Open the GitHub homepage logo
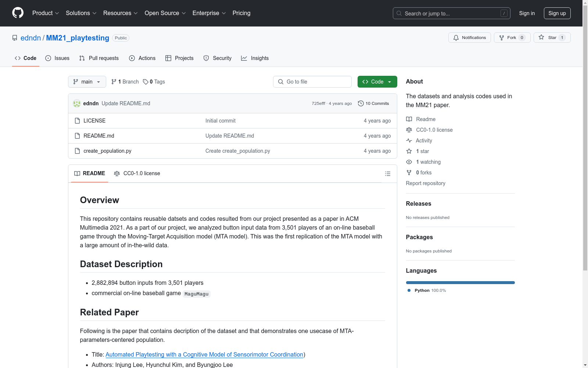Viewport: 588px width, 368px height. [18, 13]
